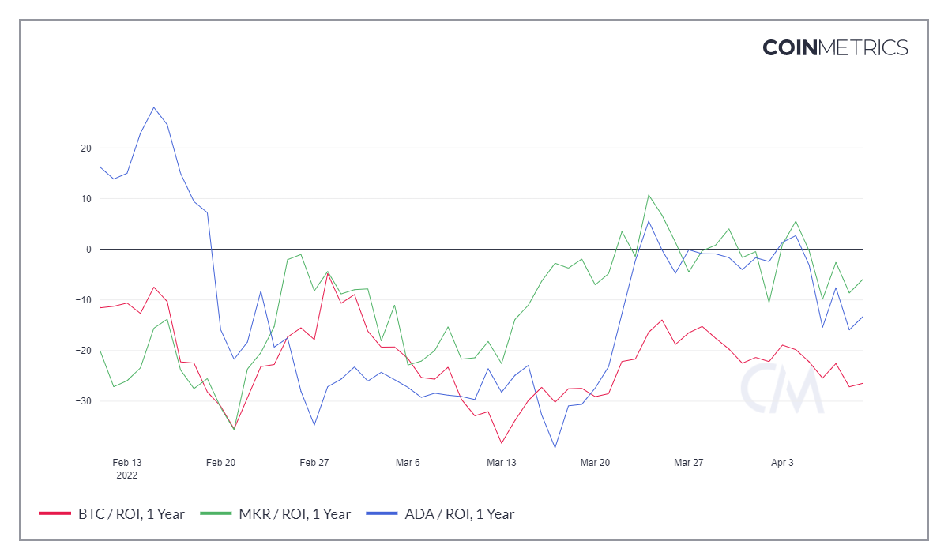Select the Feb 13 date label

[127, 463]
